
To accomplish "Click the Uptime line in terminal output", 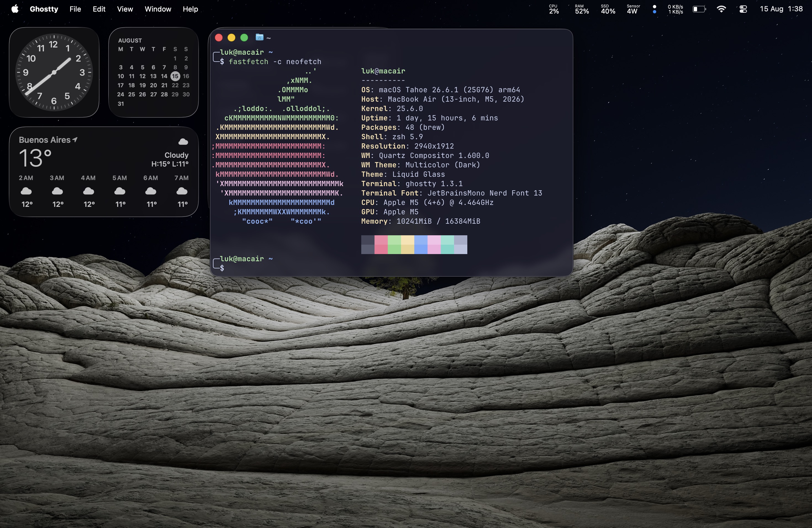I will click(x=429, y=118).
